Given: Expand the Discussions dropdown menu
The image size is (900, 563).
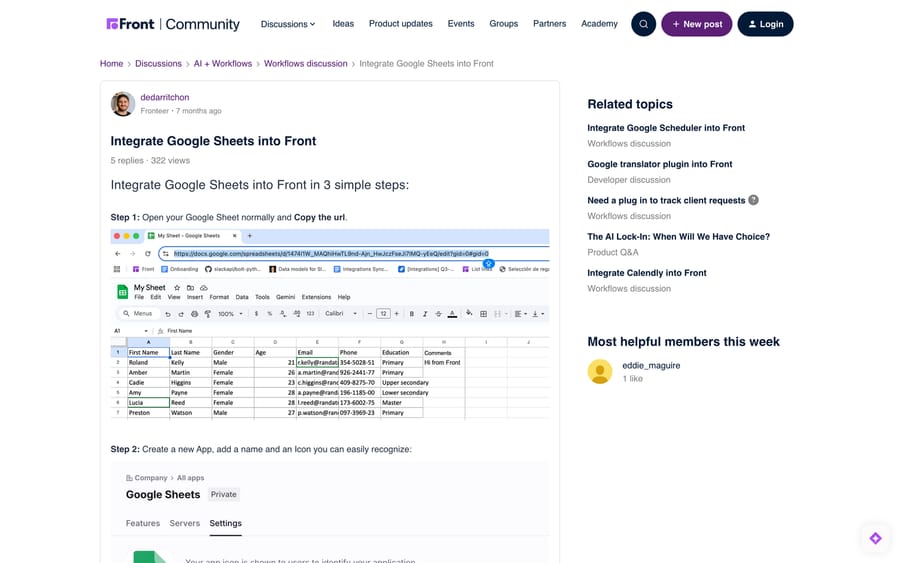Looking at the screenshot, I should click(x=288, y=24).
